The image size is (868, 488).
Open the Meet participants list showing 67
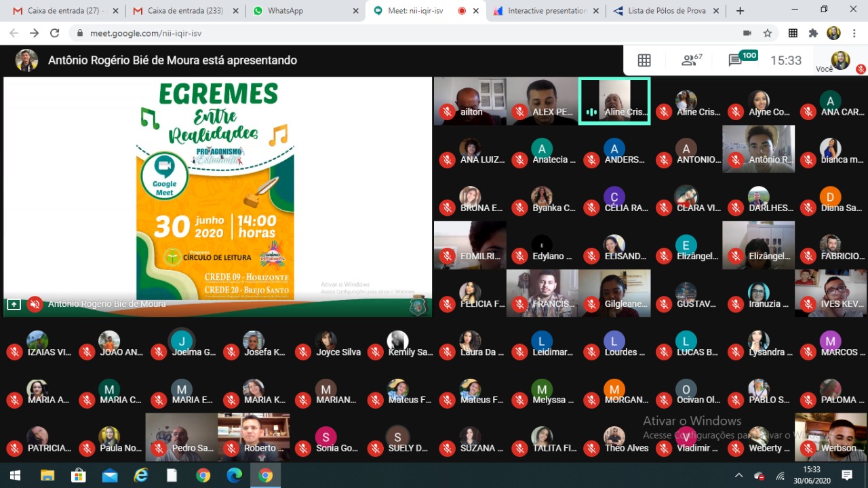691,60
